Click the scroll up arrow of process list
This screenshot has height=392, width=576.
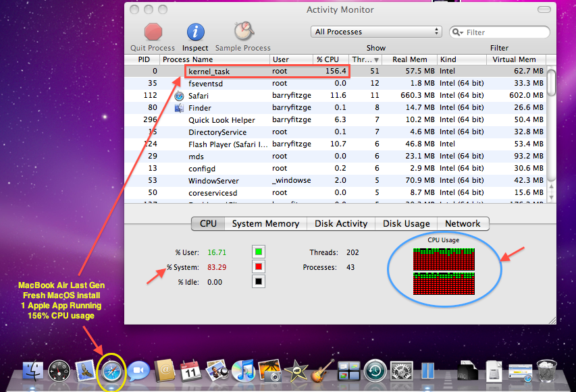point(551,186)
